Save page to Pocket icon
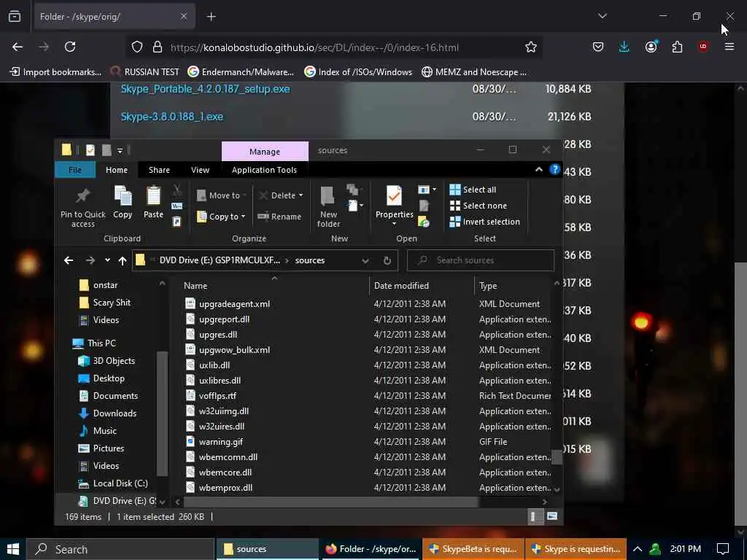The image size is (747, 560). point(598,47)
